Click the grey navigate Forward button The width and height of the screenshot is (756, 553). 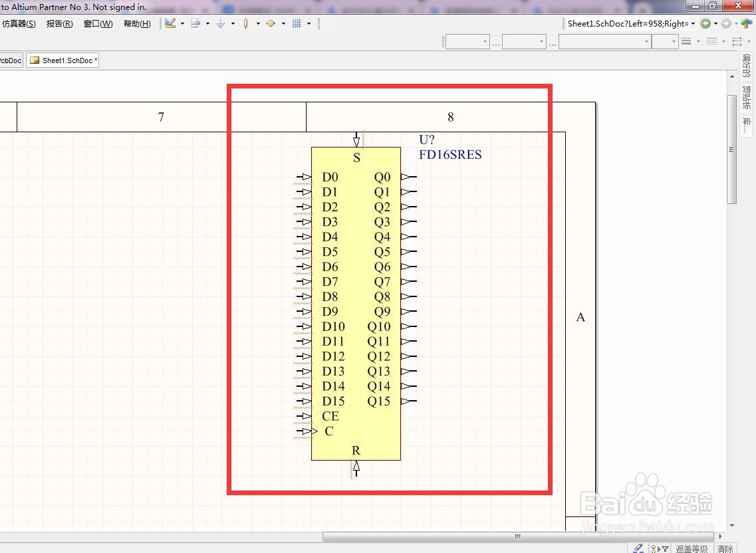coord(726,23)
